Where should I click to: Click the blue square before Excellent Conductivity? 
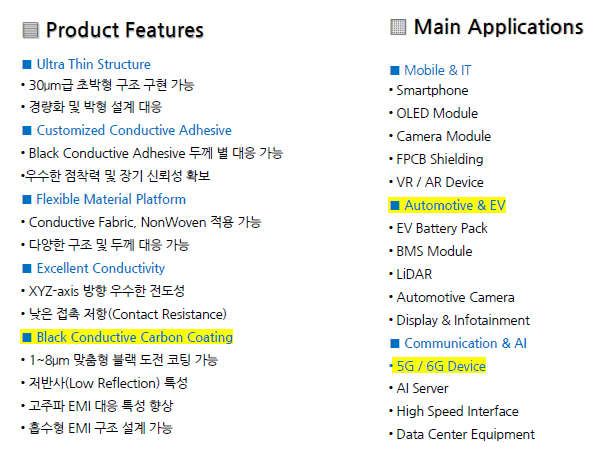pyautogui.click(x=27, y=268)
